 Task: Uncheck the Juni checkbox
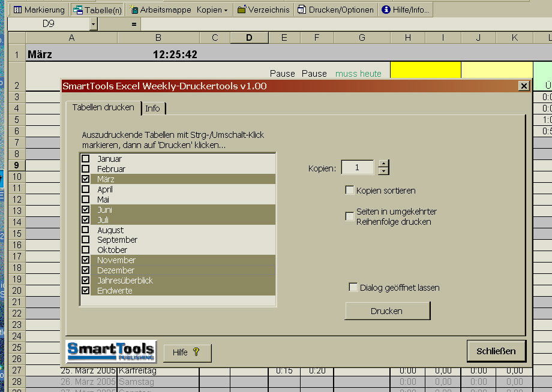86,210
